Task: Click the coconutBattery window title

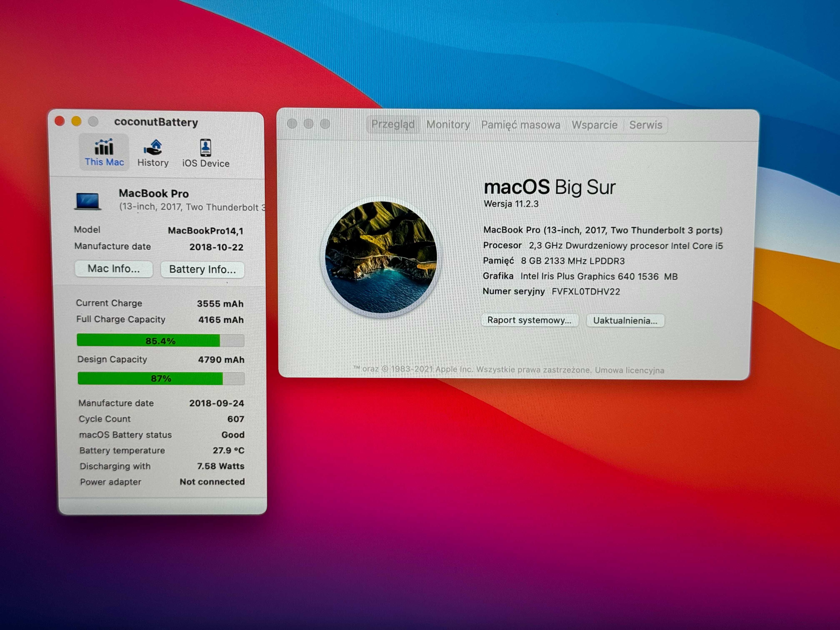Action: coord(156,122)
